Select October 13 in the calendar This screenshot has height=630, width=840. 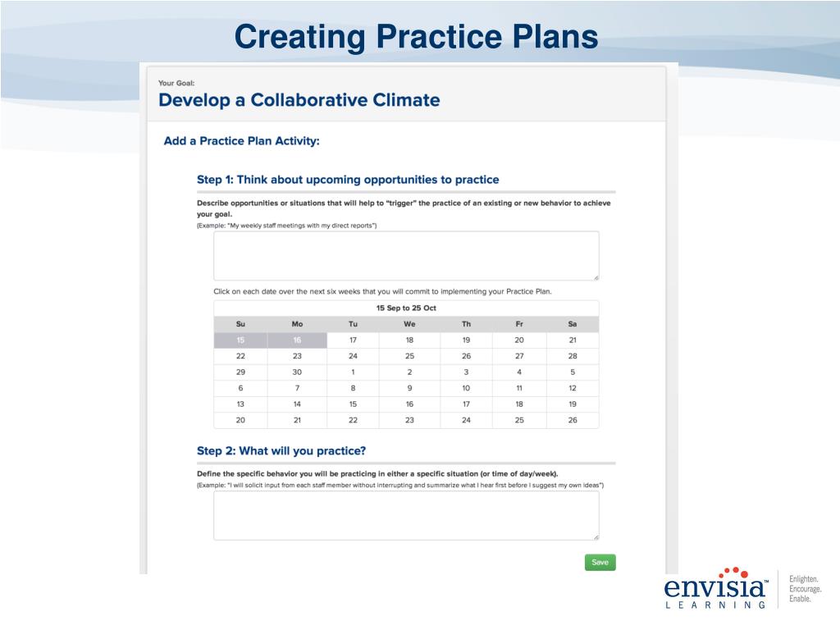click(x=240, y=404)
